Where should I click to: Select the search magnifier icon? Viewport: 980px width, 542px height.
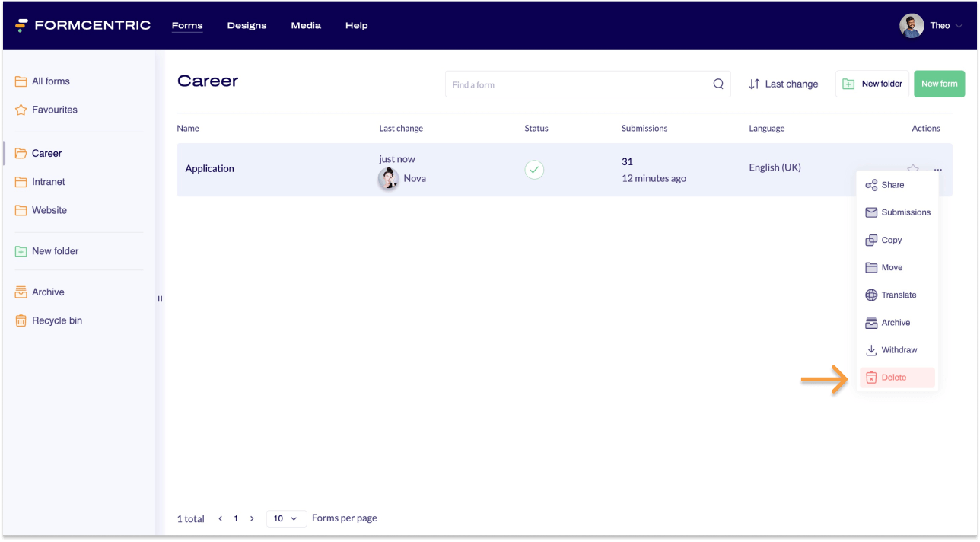[x=717, y=84]
